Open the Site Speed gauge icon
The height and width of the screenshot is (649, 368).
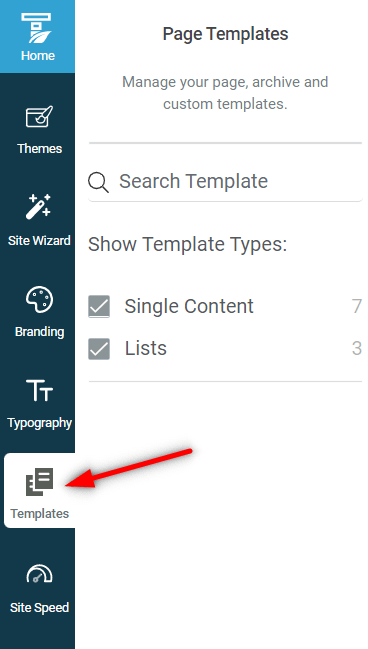pos(39,574)
